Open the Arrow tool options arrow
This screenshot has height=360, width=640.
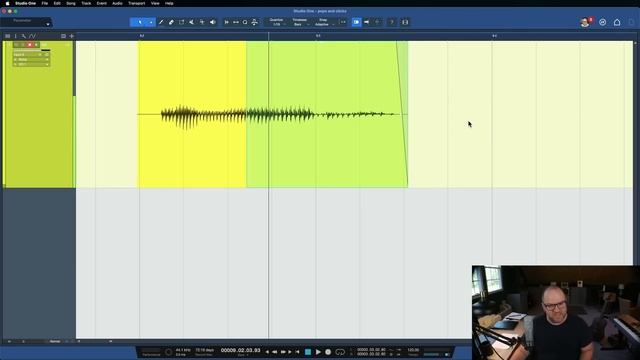pyautogui.click(x=151, y=22)
